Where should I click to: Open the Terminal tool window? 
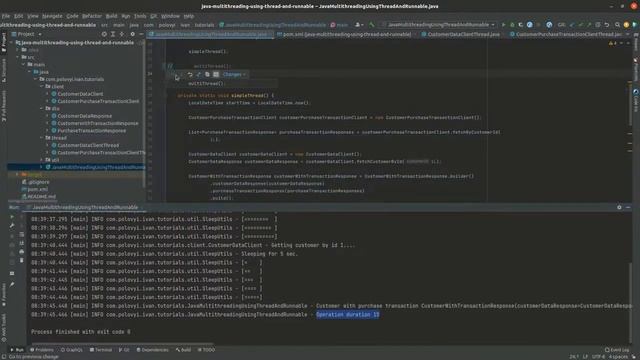pos(101,350)
